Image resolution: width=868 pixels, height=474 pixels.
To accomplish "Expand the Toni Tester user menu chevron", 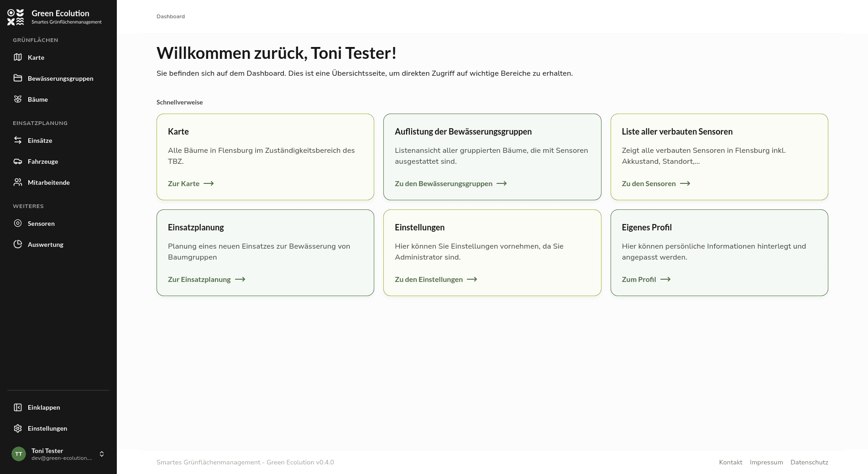I will pos(102,454).
